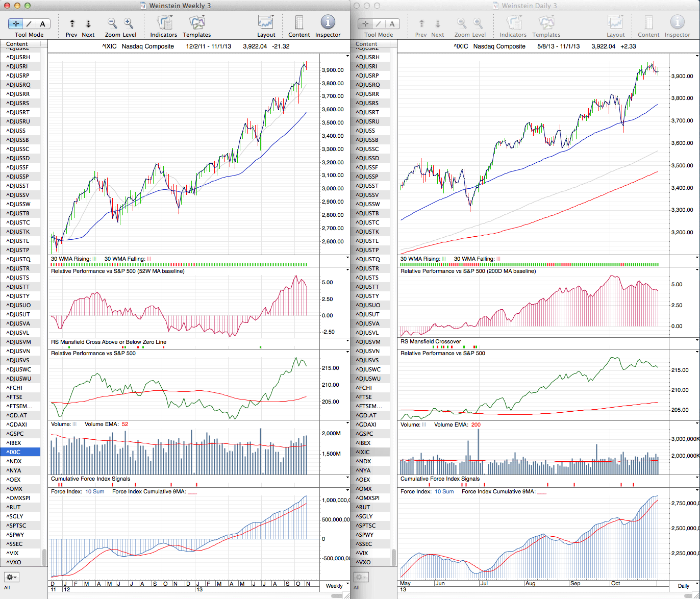Zoom out with the minus magnifier
Viewport: 700px width, 599px height.
pyautogui.click(x=112, y=23)
